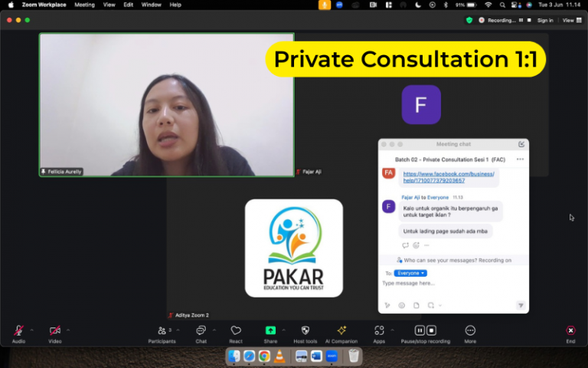
Task: Stop recording from the bottom toolbar
Action: pyautogui.click(x=432, y=330)
